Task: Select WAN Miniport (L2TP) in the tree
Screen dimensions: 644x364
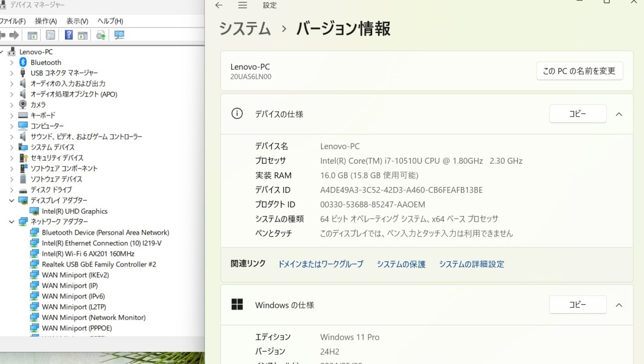Action: click(74, 307)
